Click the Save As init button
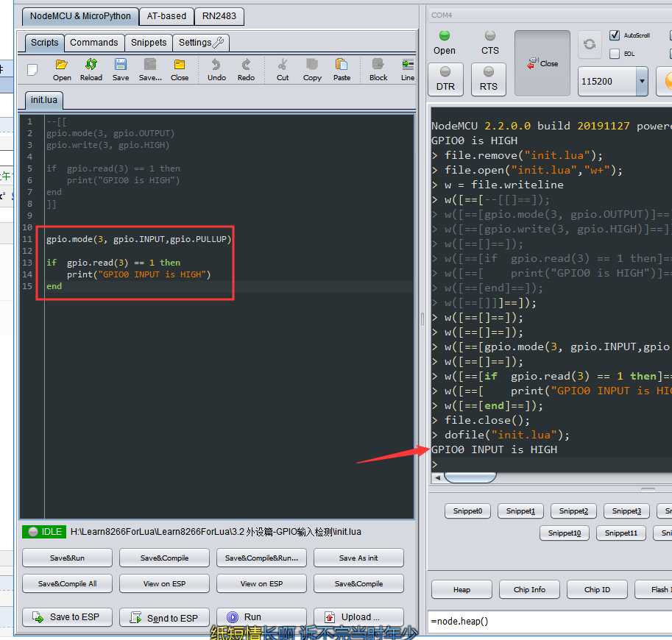 pos(358,558)
